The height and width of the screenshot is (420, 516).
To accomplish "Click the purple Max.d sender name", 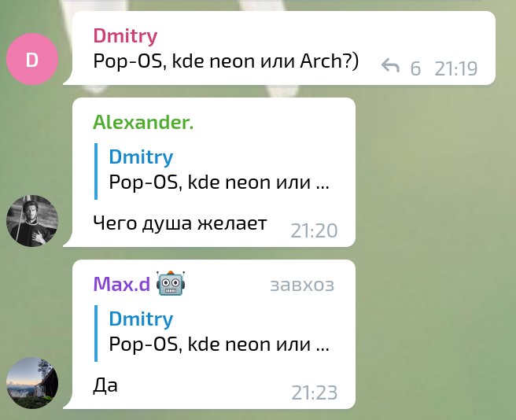I will tap(122, 284).
